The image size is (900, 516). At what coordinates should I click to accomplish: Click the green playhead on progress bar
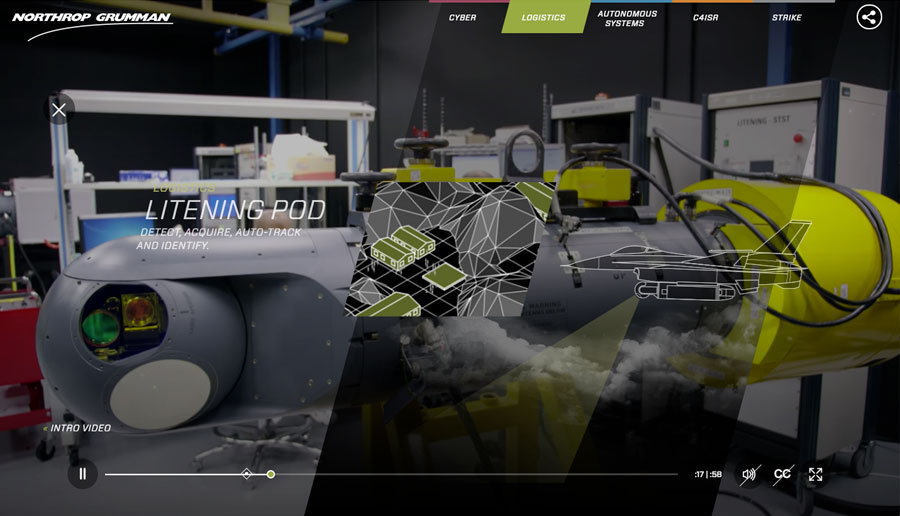click(x=271, y=474)
